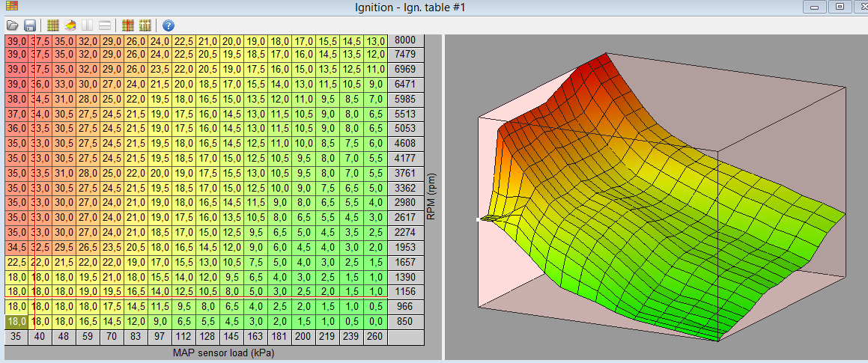Click the highlighted 18,0 cell at 850 rpm
868x363 pixels.
pyautogui.click(x=16, y=320)
